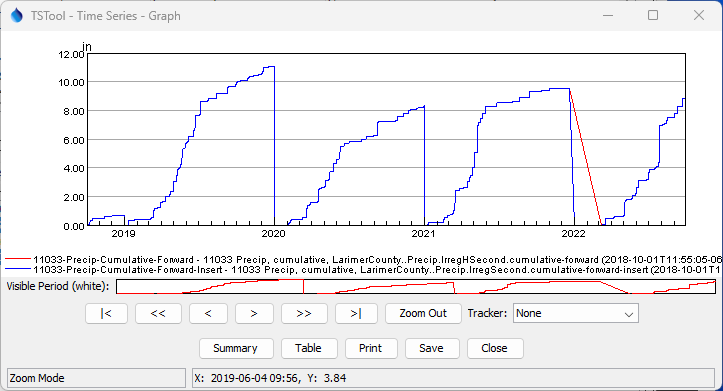This screenshot has height=391, width=723.
Task: Click the Zoom Out button
Action: (423, 314)
